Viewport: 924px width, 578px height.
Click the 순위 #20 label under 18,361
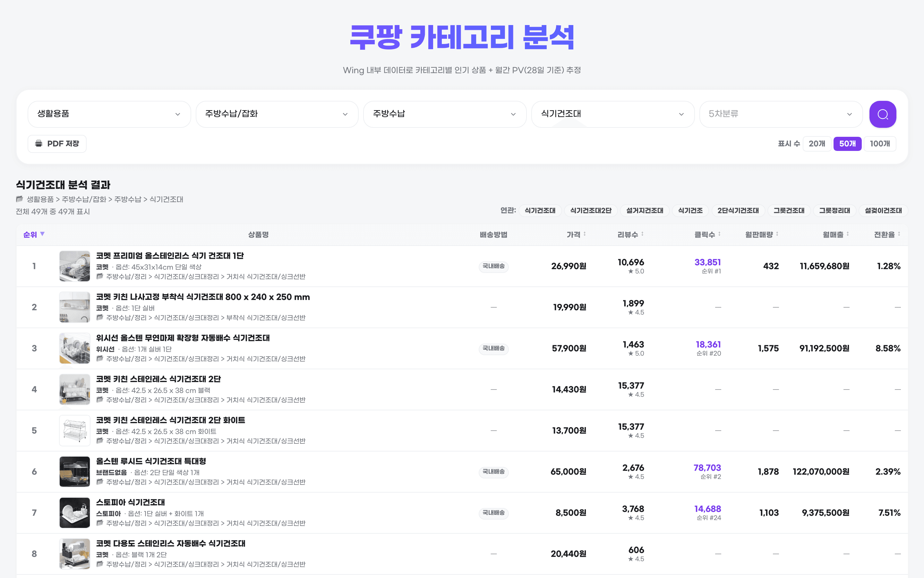pyautogui.click(x=709, y=354)
